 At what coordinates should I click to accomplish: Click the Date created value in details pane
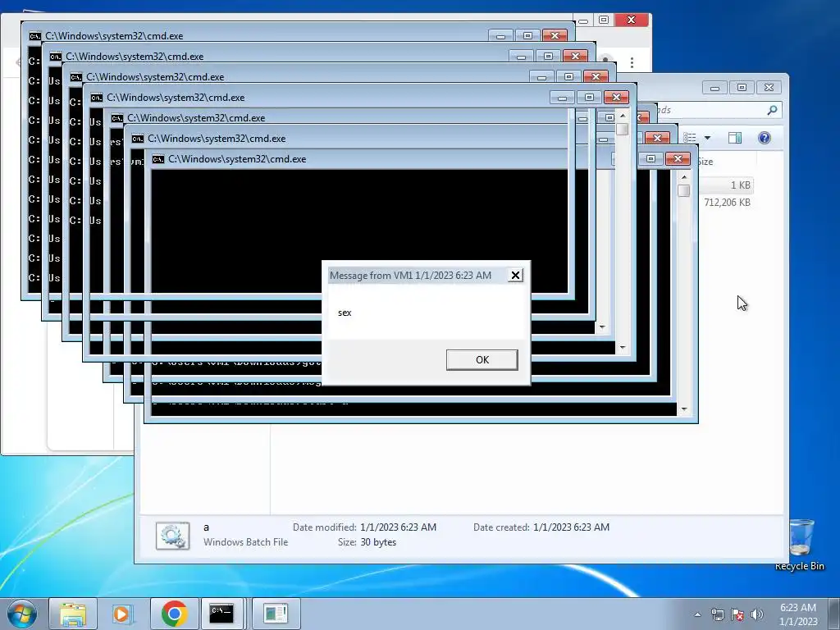(571, 527)
